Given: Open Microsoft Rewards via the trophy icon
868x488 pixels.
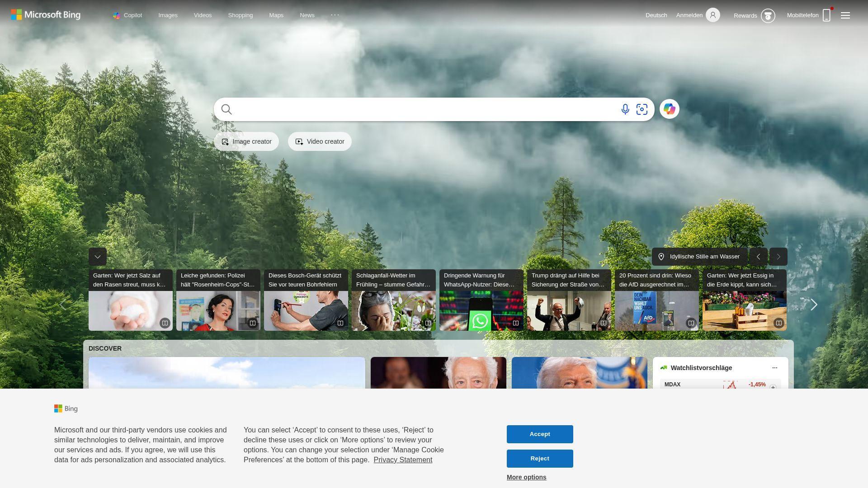Looking at the screenshot, I should point(769,15).
